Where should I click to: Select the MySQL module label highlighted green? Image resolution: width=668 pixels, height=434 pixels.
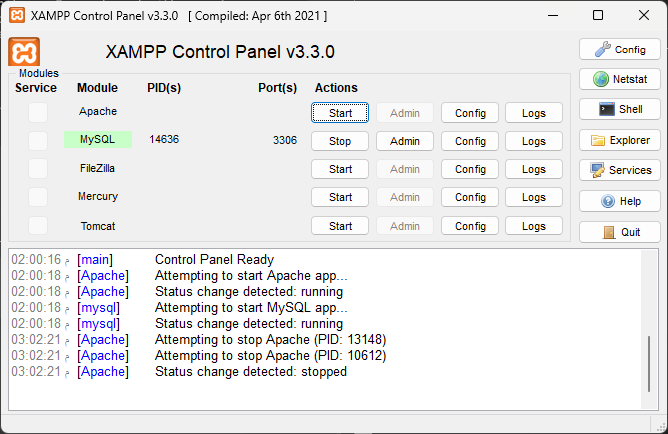[98, 139]
